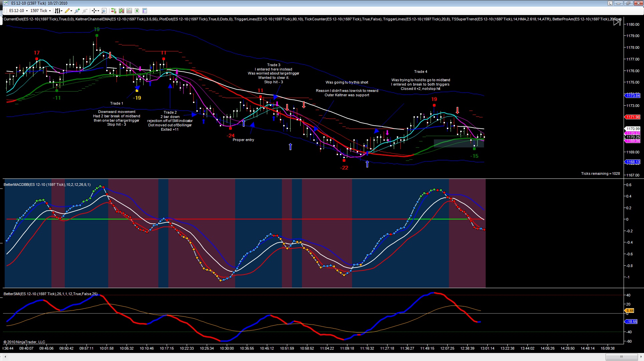This screenshot has width=644, height=361.
Task: Click the yellow -19 swing label
Action: [x=137, y=98]
